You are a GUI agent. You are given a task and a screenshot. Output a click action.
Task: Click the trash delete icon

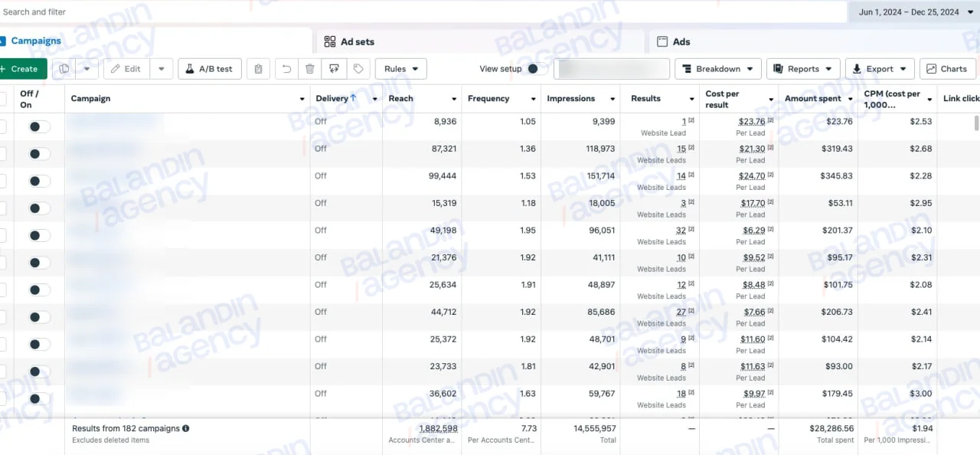(x=309, y=69)
